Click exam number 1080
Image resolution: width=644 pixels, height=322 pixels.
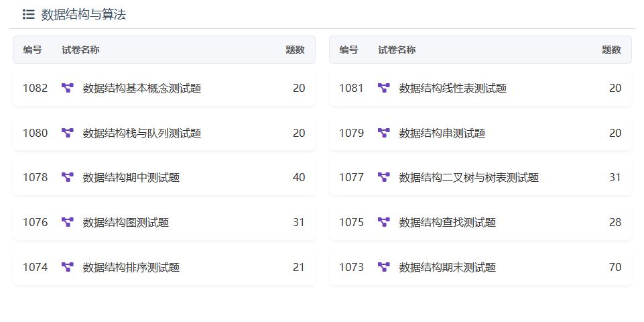[36, 133]
